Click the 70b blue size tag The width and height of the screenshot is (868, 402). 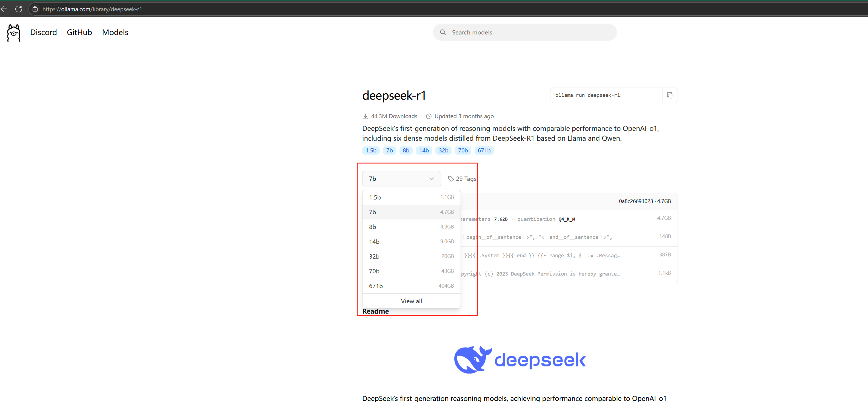click(x=463, y=151)
